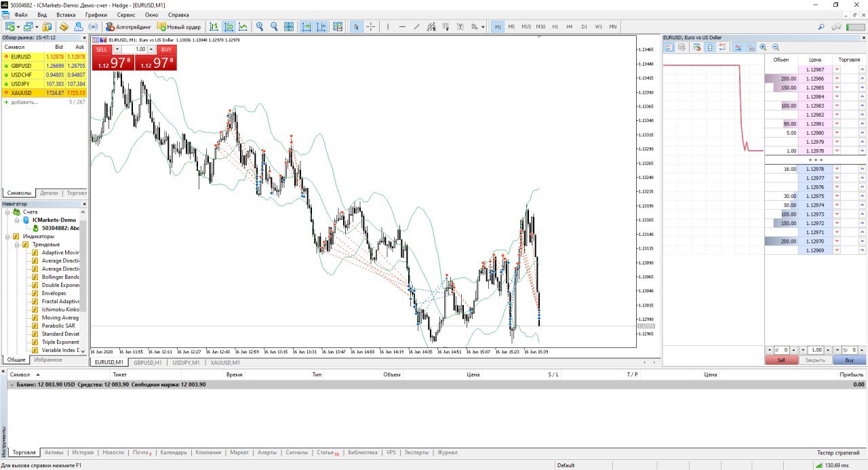
Task: Select bar chart display mode
Action: pyautogui.click(x=214, y=27)
